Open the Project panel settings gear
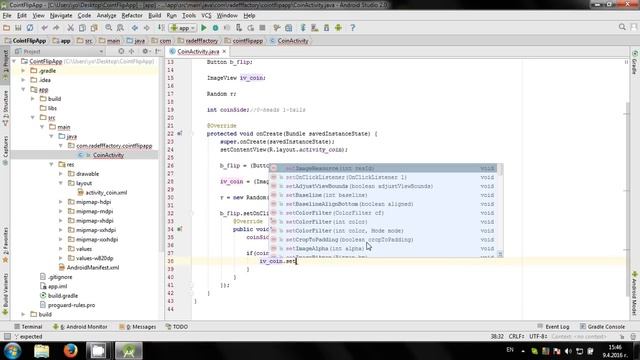This screenshot has height=360, width=640. [x=145, y=51]
